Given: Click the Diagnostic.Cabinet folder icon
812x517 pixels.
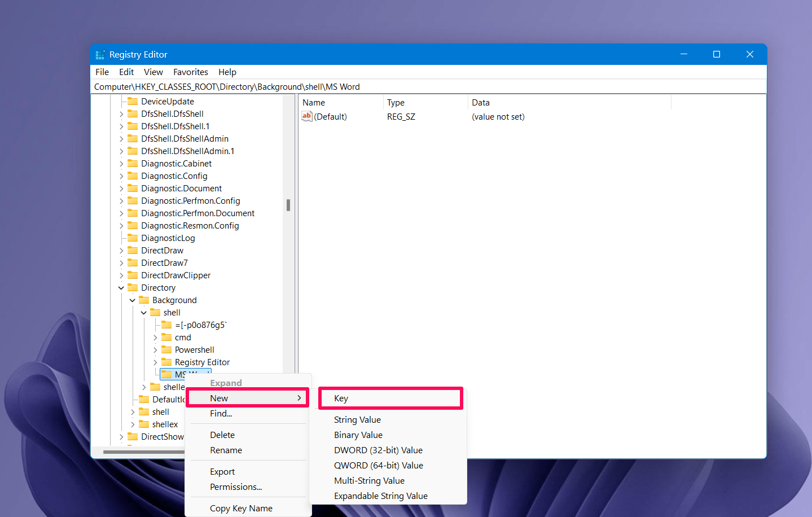Looking at the screenshot, I should point(133,164).
